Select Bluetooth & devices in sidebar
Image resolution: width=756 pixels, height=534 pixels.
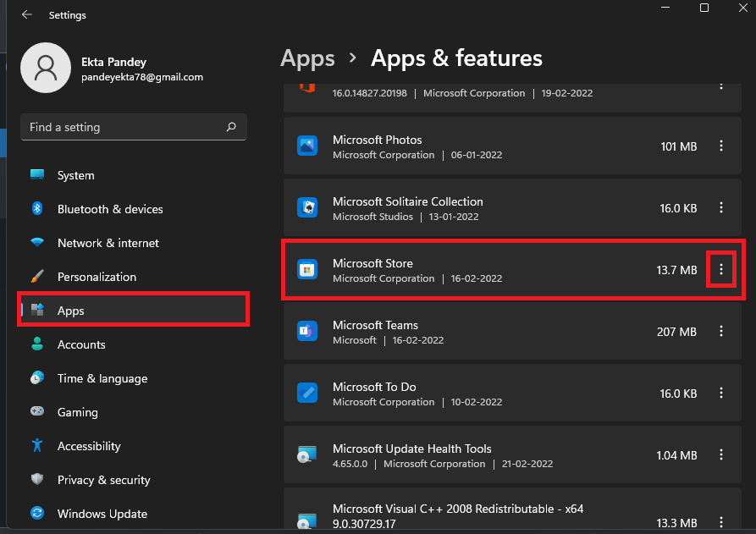click(x=110, y=209)
